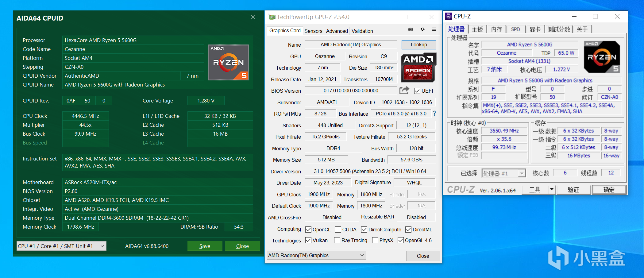Minimize the GPU-Z window
This screenshot has height=278, width=644.
(388, 17)
